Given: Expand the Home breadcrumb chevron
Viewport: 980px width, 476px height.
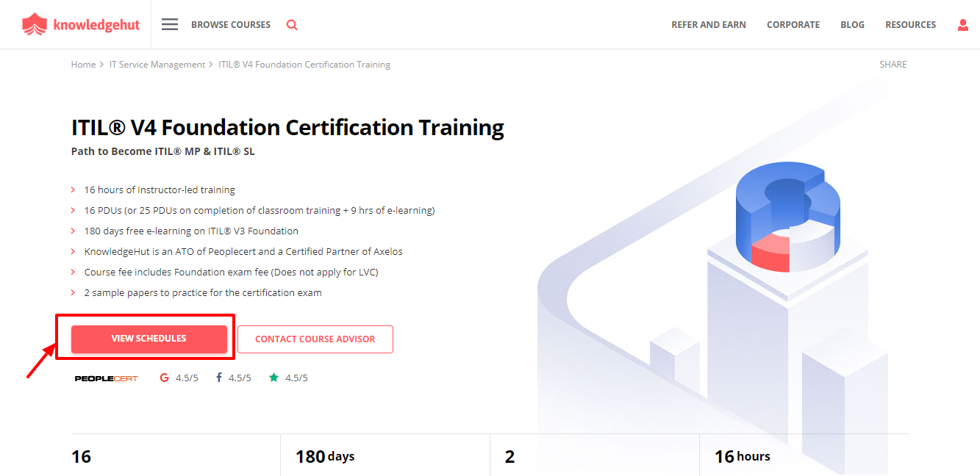Looking at the screenshot, I should coord(100,64).
